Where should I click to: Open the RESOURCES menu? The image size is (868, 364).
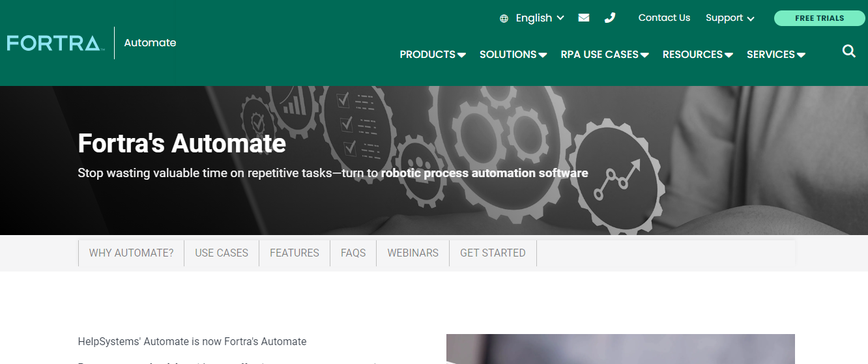pos(698,55)
